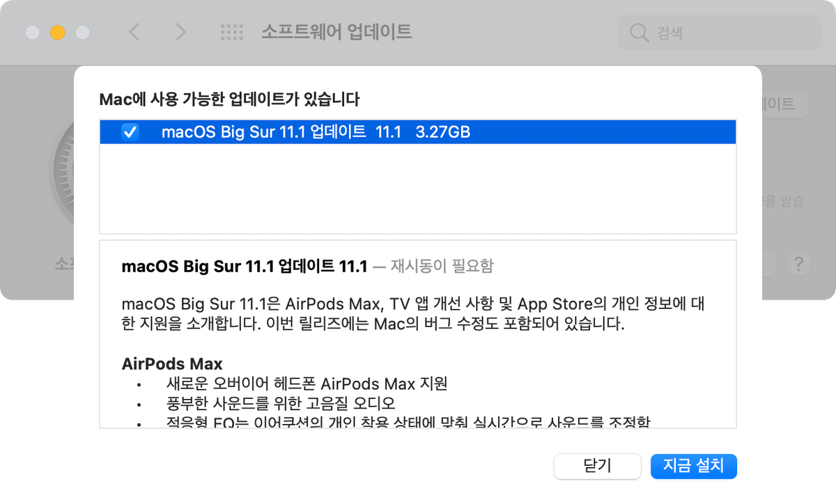Open the show-all preferences grid icon
This screenshot has width=836, height=504.
tap(231, 32)
